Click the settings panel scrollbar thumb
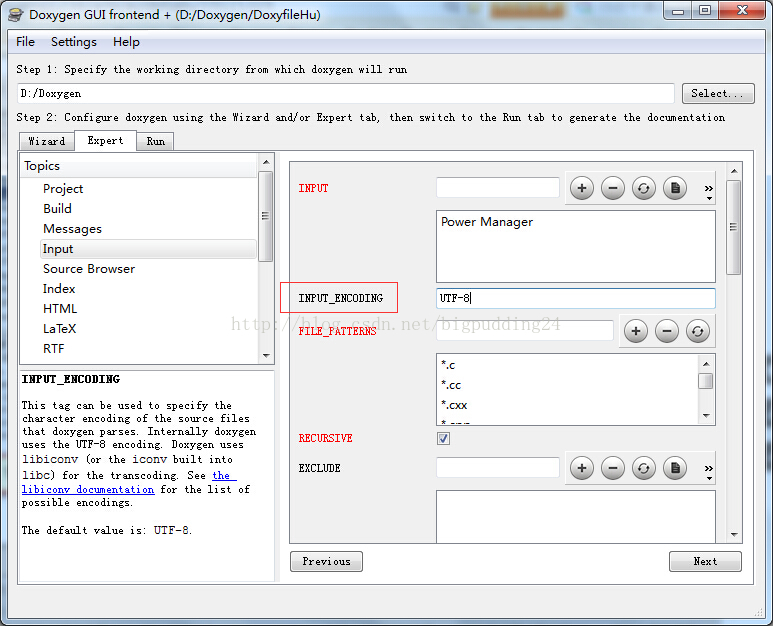This screenshot has height=626, width=773. coord(734,227)
